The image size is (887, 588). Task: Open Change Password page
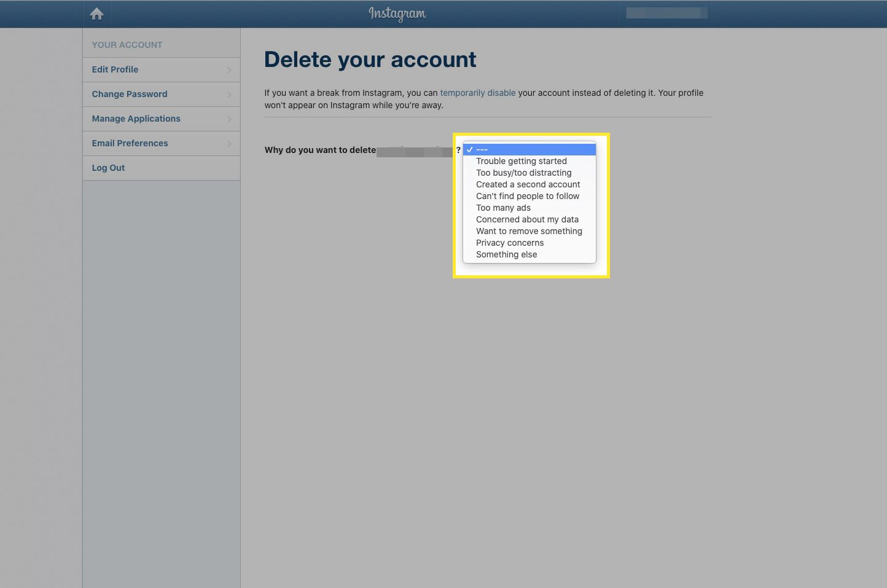[x=161, y=94]
